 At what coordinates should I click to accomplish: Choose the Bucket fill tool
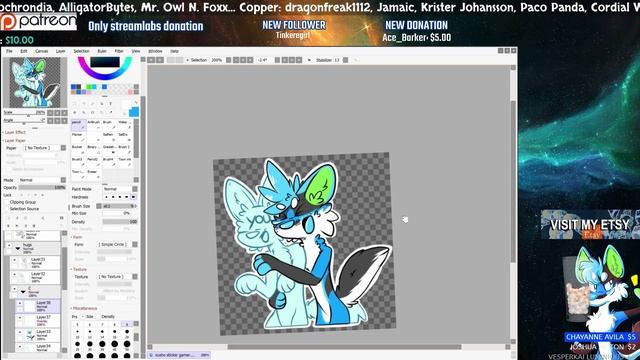click(x=79, y=149)
